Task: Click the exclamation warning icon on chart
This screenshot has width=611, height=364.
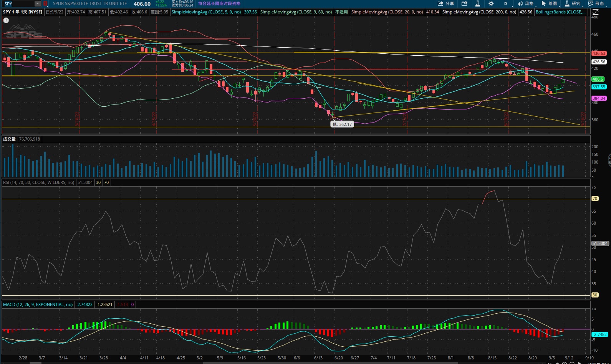Action: click(6, 20)
